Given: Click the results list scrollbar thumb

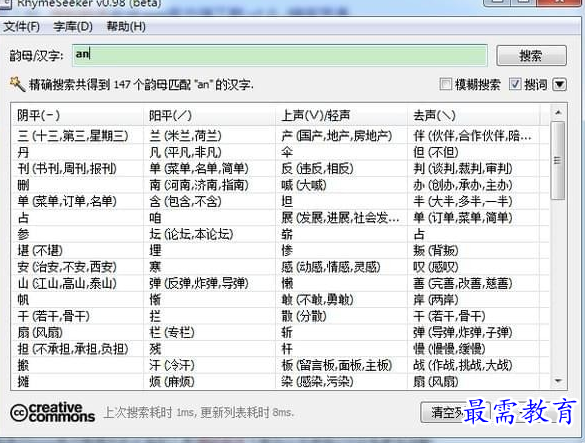Looking at the screenshot, I should [558, 160].
